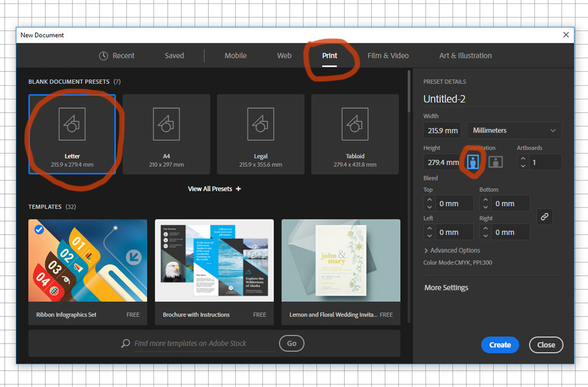Decrease the artboards count

pyautogui.click(x=523, y=166)
